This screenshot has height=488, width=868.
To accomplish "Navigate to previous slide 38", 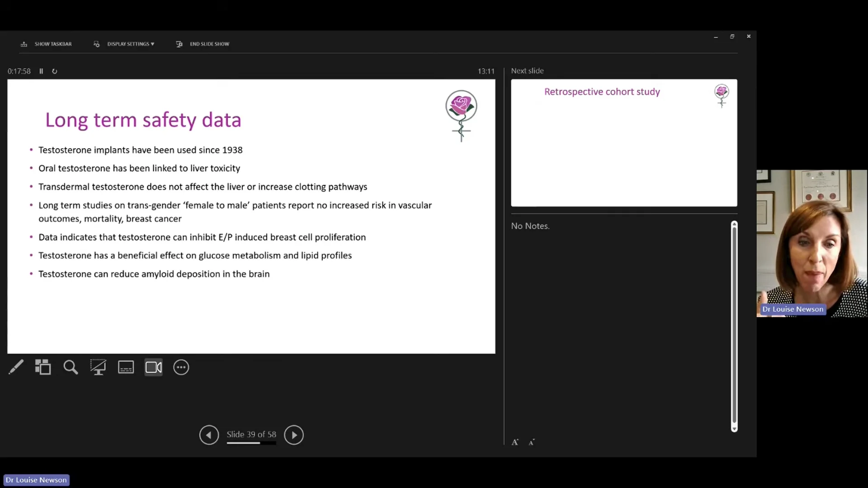I will pyautogui.click(x=209, y=434).
